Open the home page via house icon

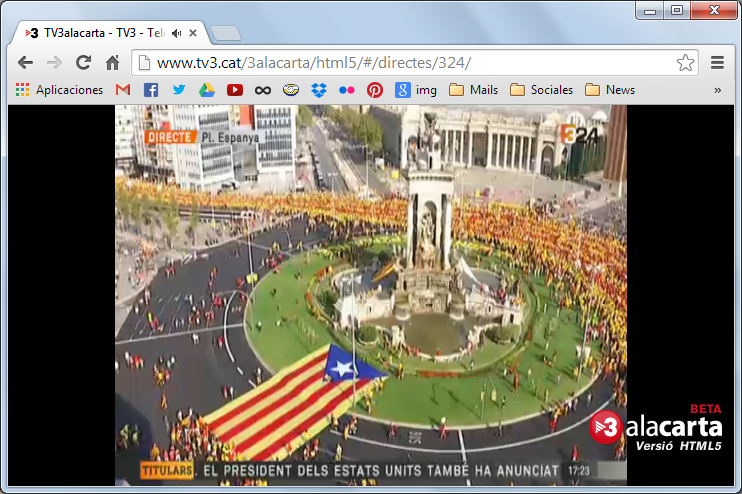click(113, 62)
